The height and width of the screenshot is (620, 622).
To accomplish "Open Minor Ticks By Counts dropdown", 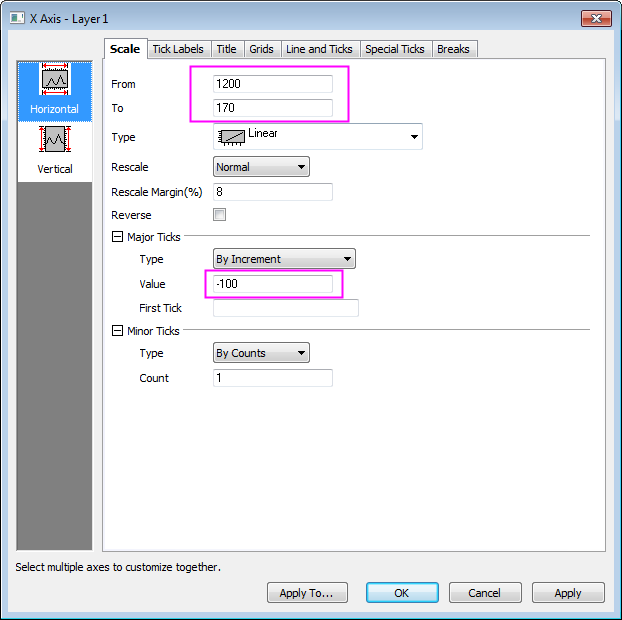I will (x=261, y=353).
